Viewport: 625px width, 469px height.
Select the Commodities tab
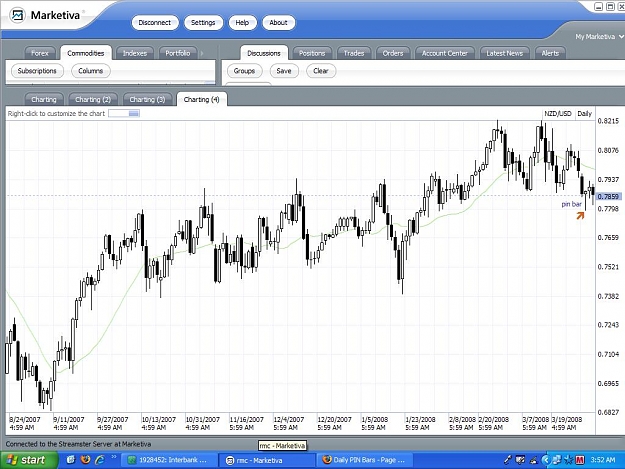86,53
